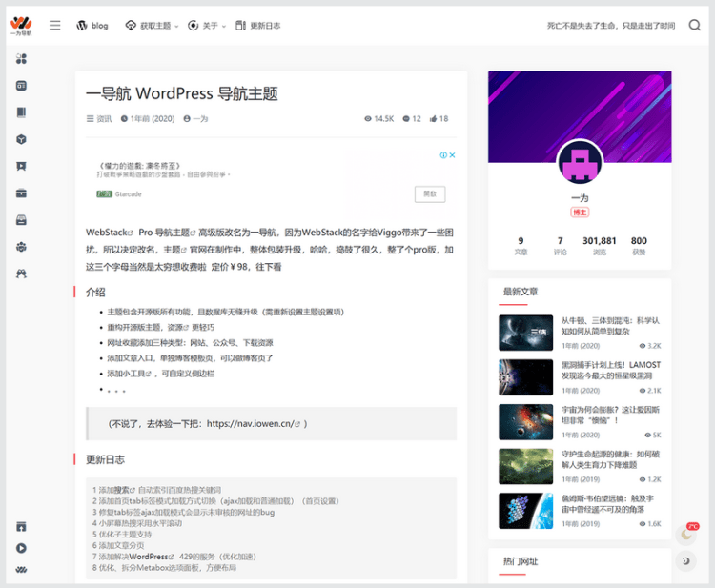This screenshot has width=715, height=588.
Task: Click the author avatar image
Action: pyautogui.click(x=580, y=162)
